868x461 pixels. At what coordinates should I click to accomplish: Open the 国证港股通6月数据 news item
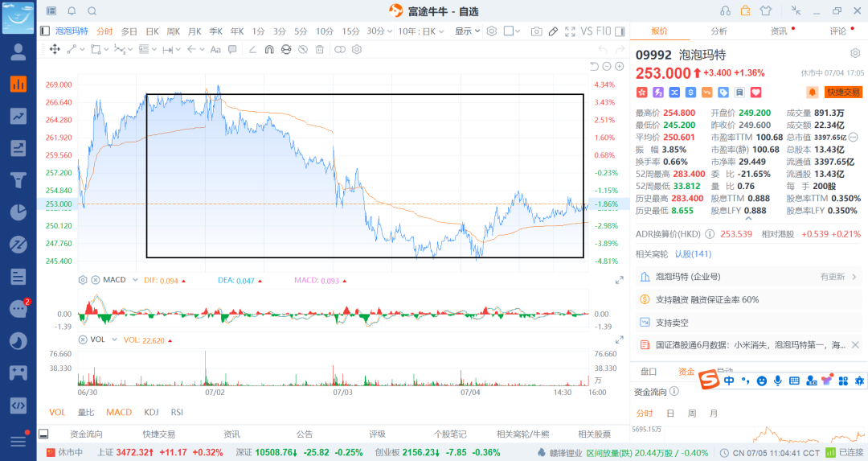750,344
